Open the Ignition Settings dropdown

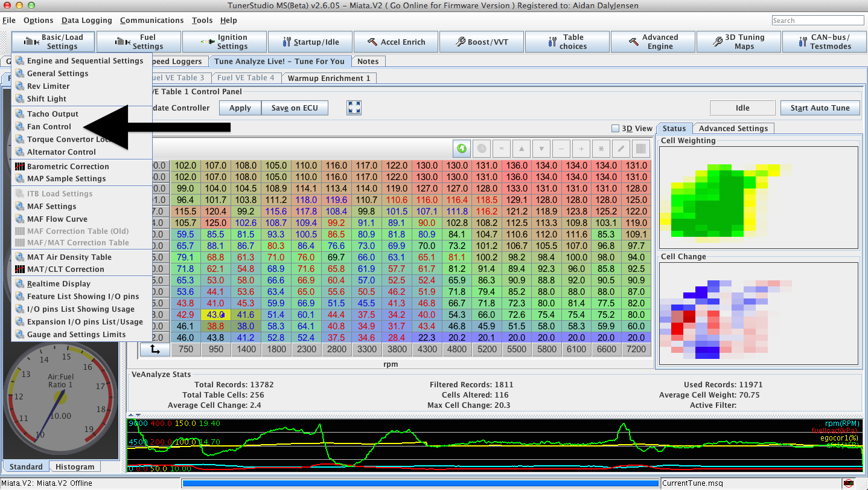(x=225, y=42)
